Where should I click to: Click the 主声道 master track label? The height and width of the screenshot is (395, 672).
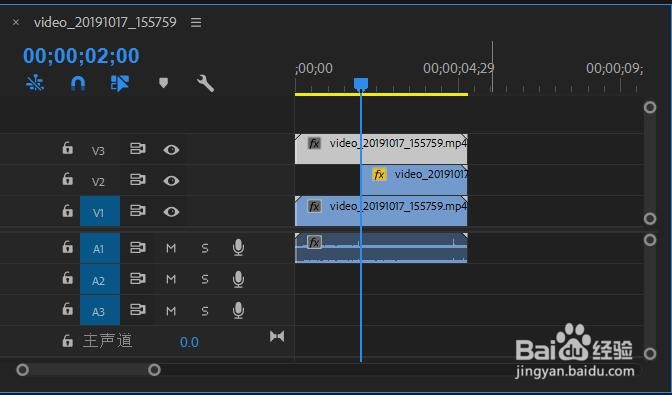click(x=108, y=341)
